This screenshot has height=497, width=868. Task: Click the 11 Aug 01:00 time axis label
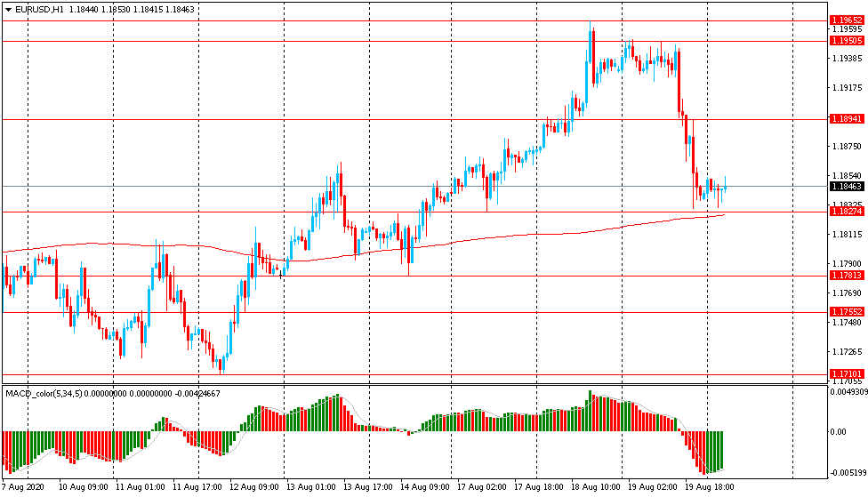(140, 487)
